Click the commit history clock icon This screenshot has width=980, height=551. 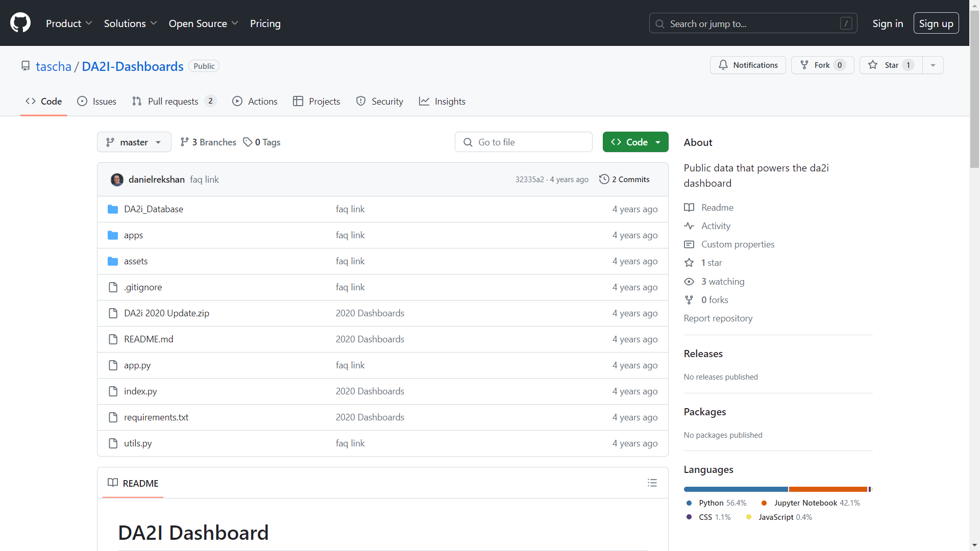[604, 180]
